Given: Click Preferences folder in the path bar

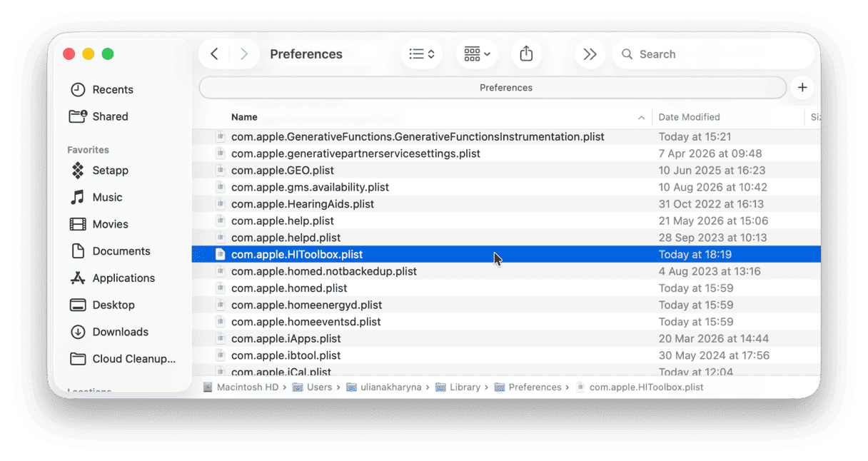Looking at the screenshot, I should click(528, 387).
